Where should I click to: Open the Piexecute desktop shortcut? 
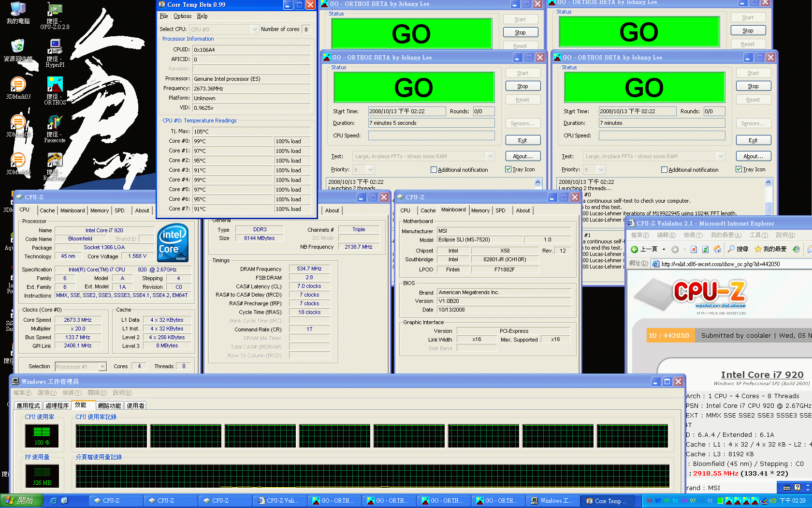[x=55, y=128]
